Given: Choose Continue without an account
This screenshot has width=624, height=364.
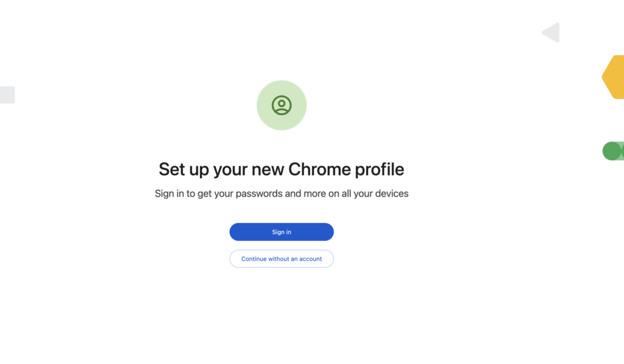Looking at the screenshot, I should (x=282, y=259).
